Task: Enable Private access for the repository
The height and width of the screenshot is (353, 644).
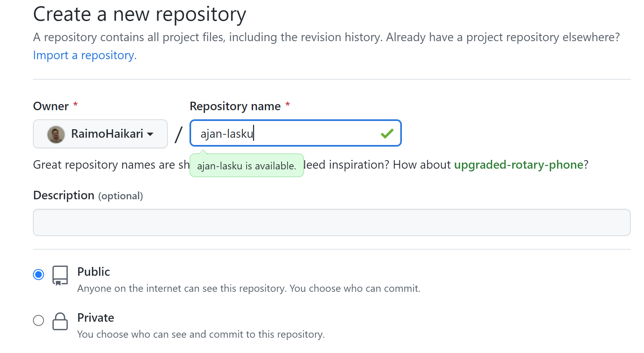Action: 39,320
